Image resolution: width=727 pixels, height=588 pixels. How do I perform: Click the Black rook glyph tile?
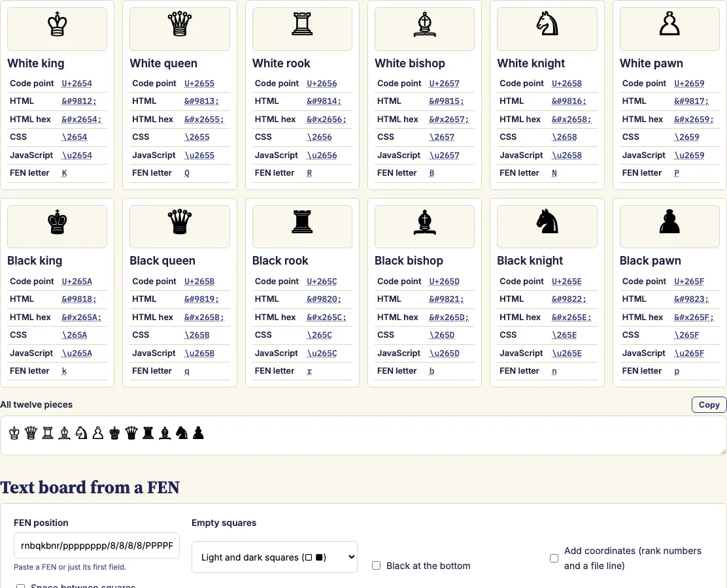coord(302,227)
